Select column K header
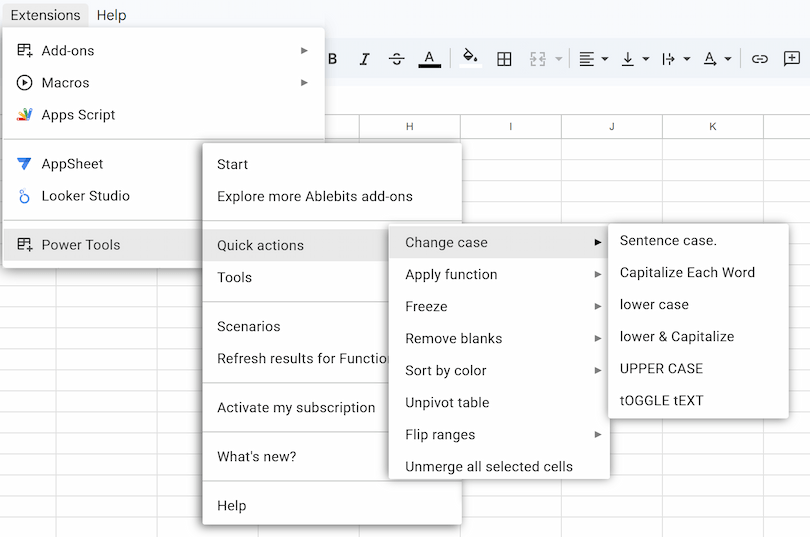 point(713,127)
